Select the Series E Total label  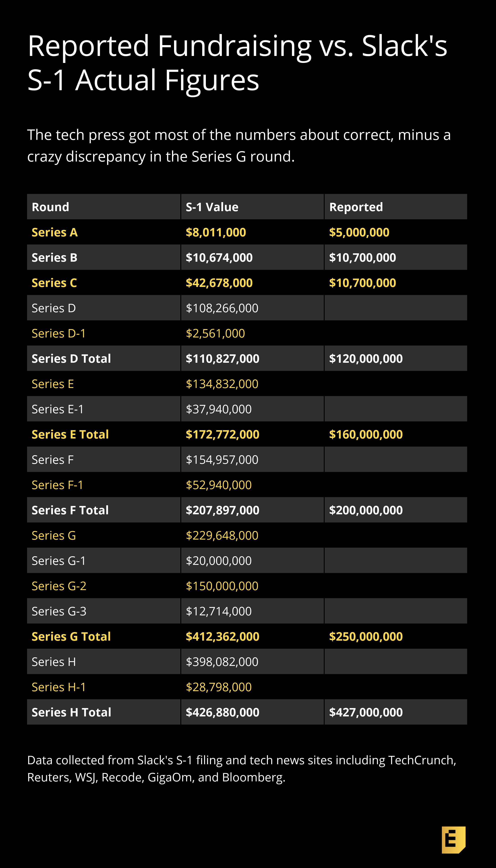tap(70, 434)
